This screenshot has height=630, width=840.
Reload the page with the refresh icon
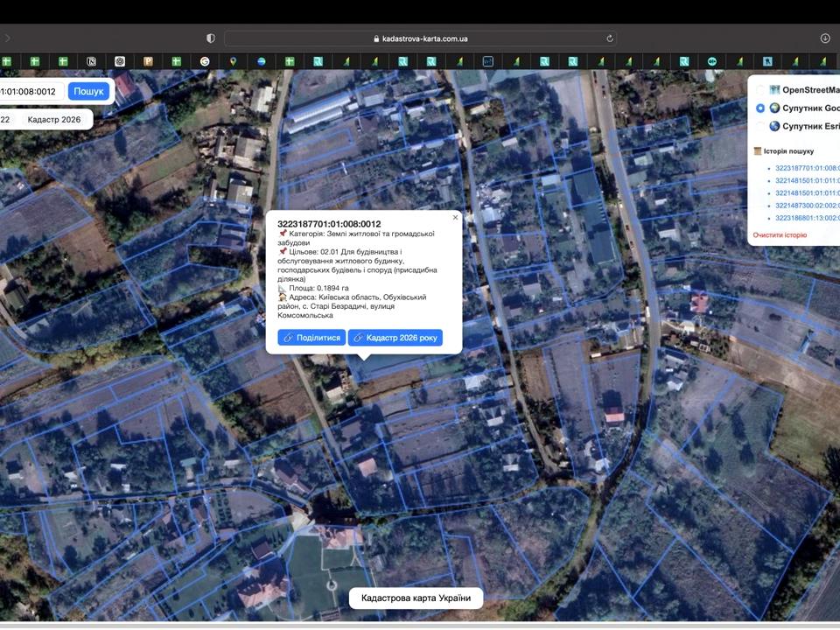pos(609,38)
